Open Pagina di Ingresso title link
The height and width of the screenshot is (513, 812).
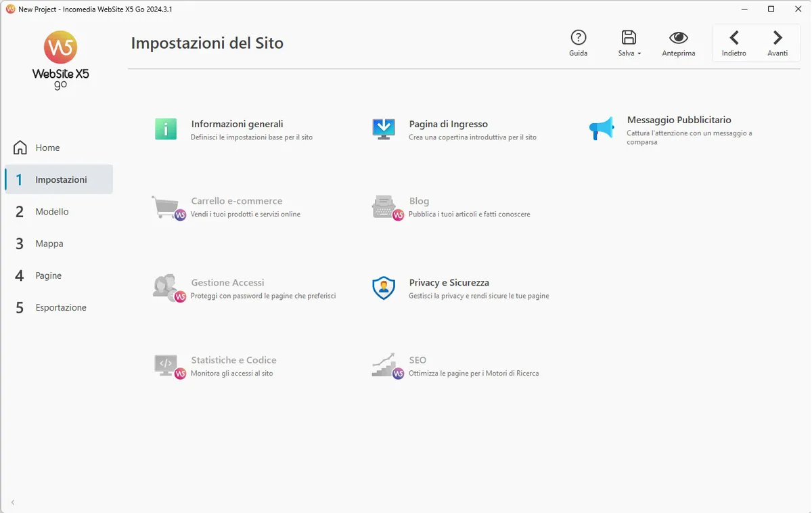click(448, 124)
